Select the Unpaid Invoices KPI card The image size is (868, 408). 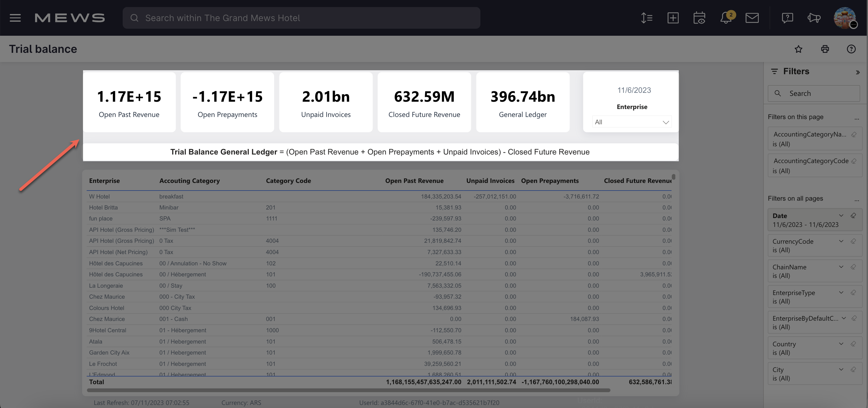[326, 102]
